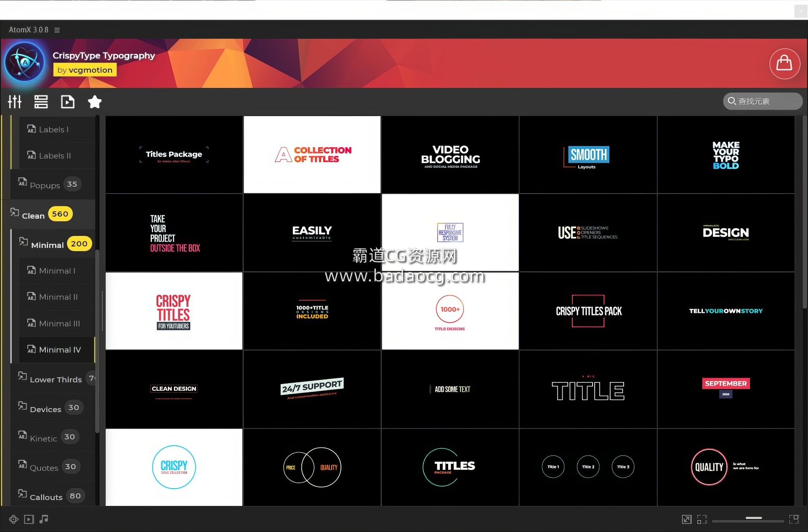Click the AtomX atom logo

(x=25, y=62)
